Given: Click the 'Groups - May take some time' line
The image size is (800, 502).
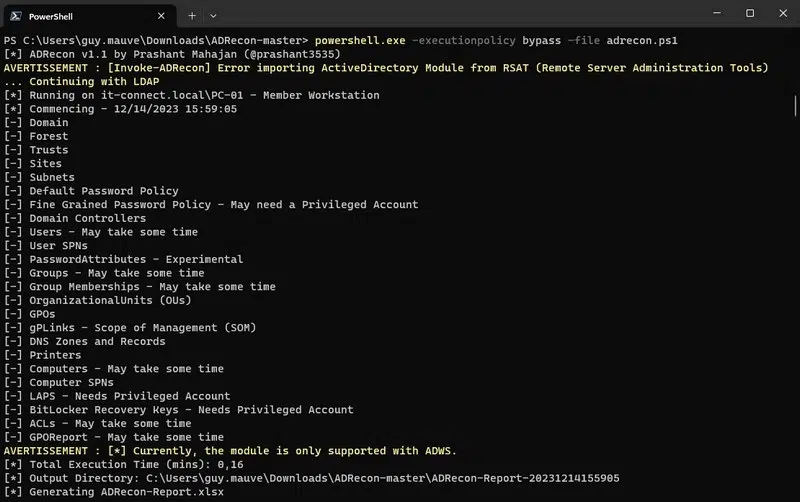Looking at the screenshot, I should click(x=104, y=273).
